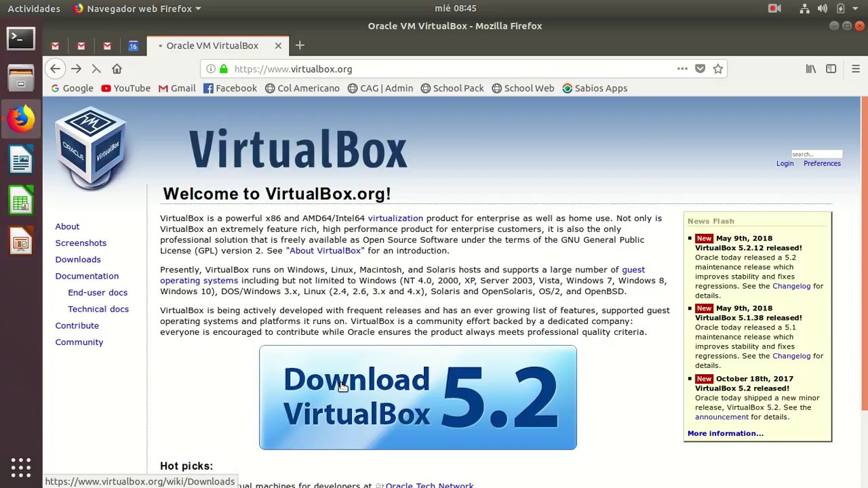868x488 pixels.
Task: Toggle Firefox sidebars button
Action: click(831, 68)
